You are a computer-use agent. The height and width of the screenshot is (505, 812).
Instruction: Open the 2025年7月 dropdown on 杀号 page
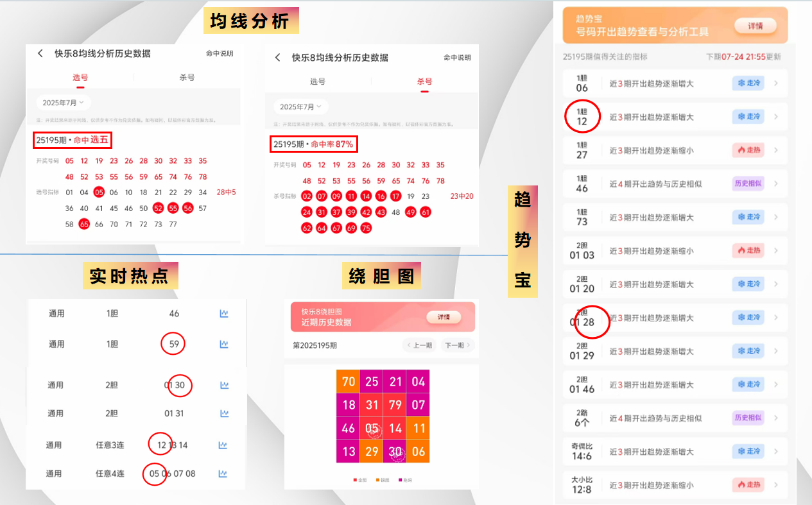tap(301, 107)
